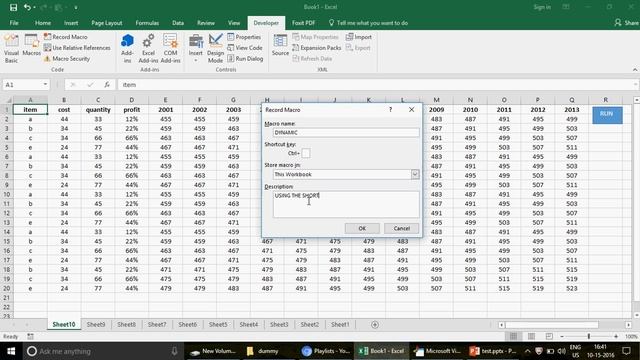Click the XML Import button

point(359,37)
